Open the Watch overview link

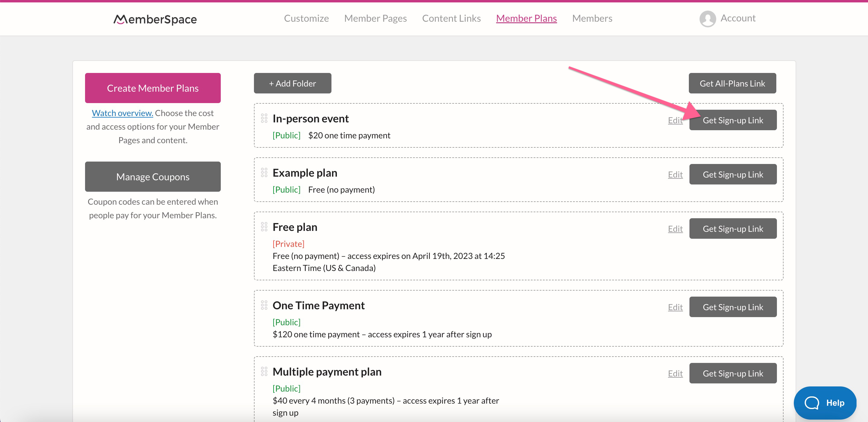click(x=122, y=113)
